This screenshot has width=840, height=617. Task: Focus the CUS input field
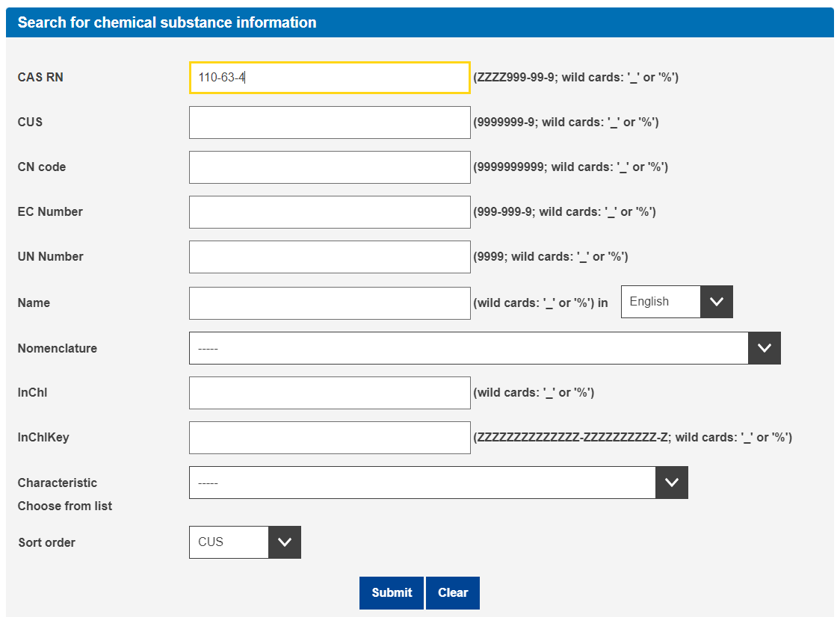click(x=330, y=122)
